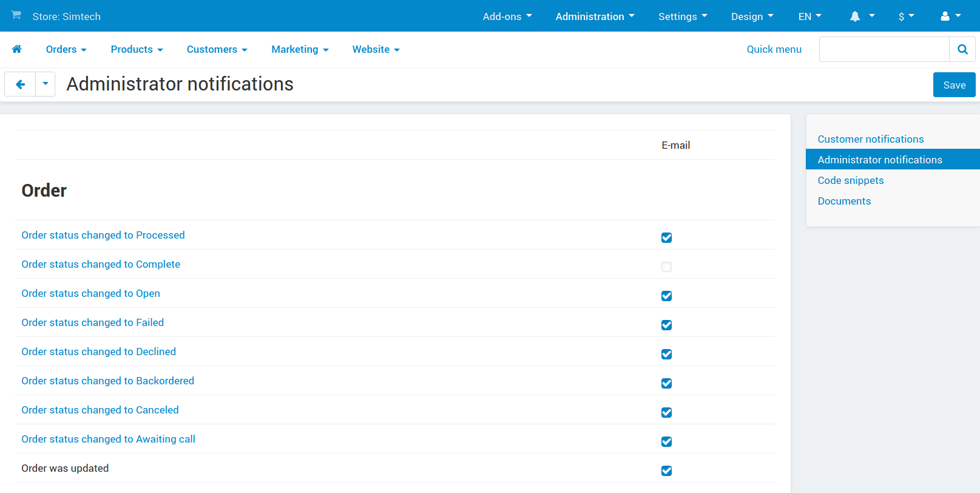Open the Marketing menu
Viewport: 980px width, 493px height.
coord(300,49)
